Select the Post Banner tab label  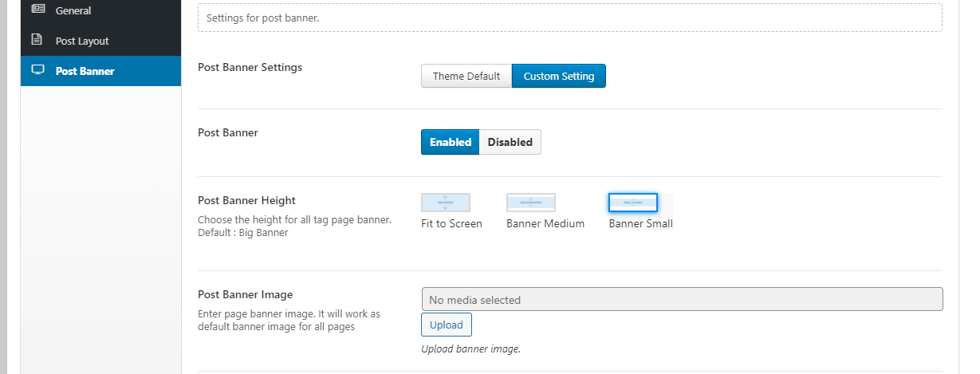click(85, 71)
